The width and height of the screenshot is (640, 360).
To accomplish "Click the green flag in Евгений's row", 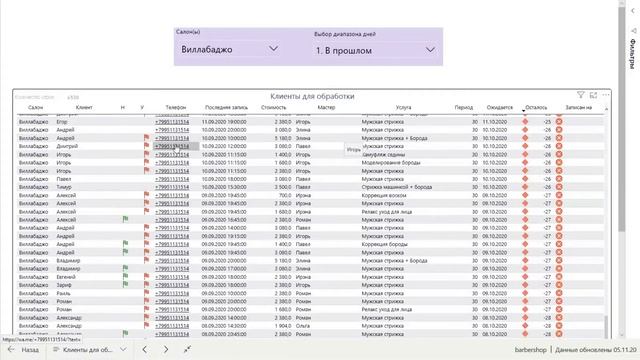I will 125,276.
